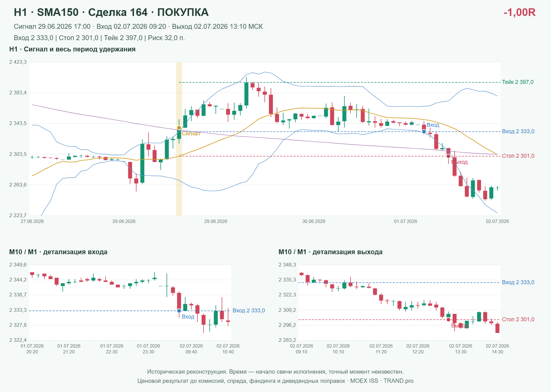Click the 'Стоп 2 301,0' label in exit detail chart
Viewport: 551px width, 392px height.
518,319
